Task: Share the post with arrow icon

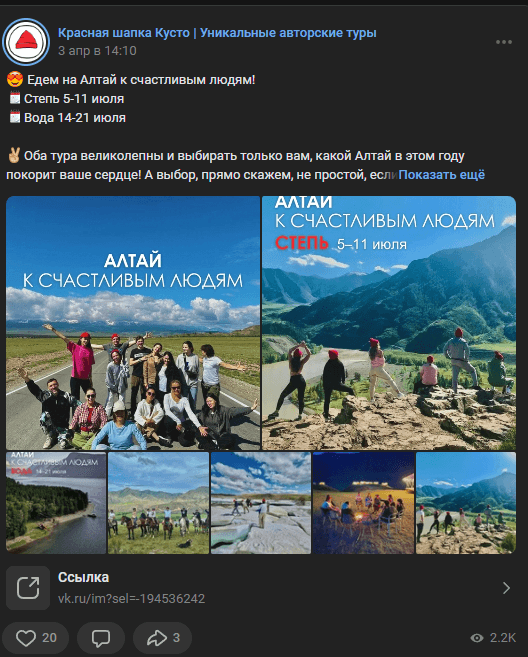Action: coord(163,638)
